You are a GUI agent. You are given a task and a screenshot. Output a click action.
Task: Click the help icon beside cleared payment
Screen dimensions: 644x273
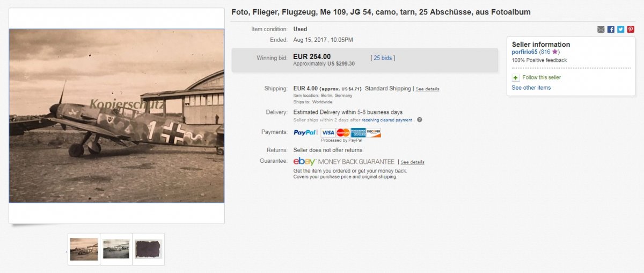(x=420, y=120)
